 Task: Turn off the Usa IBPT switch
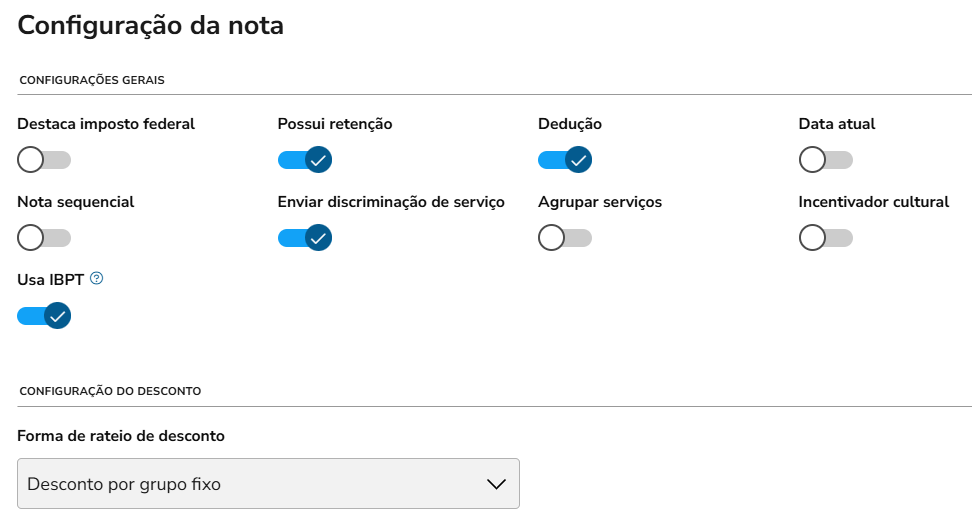click(x=44, y=316)
